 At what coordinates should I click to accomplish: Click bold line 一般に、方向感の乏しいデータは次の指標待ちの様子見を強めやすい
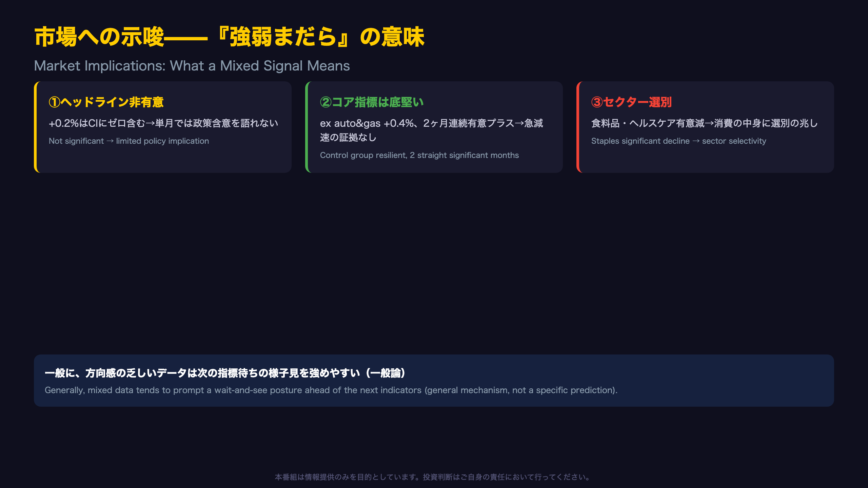click(x=225, y=373)
